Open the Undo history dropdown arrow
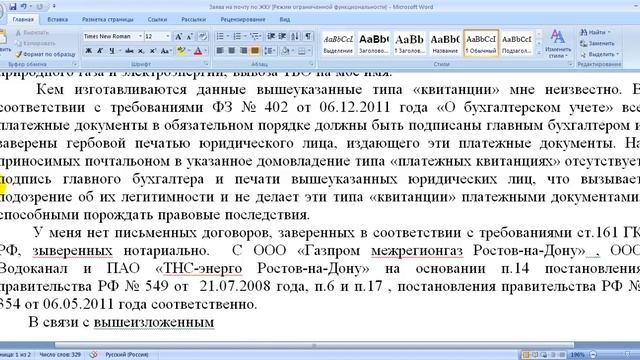Screen dimensions: 640x360 pos(31,7)
